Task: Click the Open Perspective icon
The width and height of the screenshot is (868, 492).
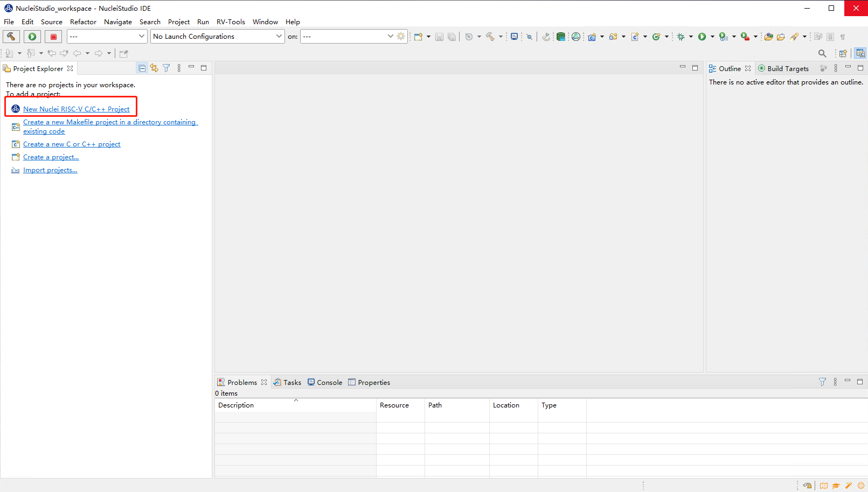Action: point(843,53)
